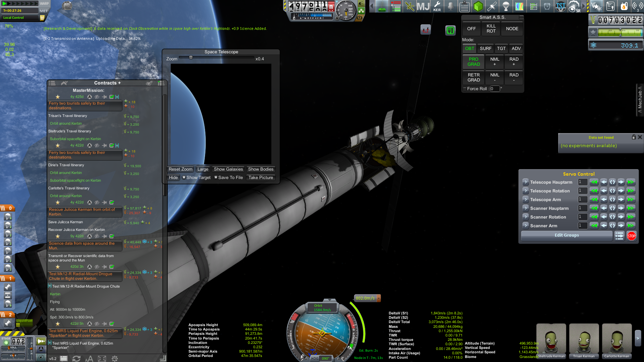Toggle Show Bodies in Space Telescope
Image resolution: width=644 pixels, height=362 pixels.
pyautogui.click(x=261, y=169)
